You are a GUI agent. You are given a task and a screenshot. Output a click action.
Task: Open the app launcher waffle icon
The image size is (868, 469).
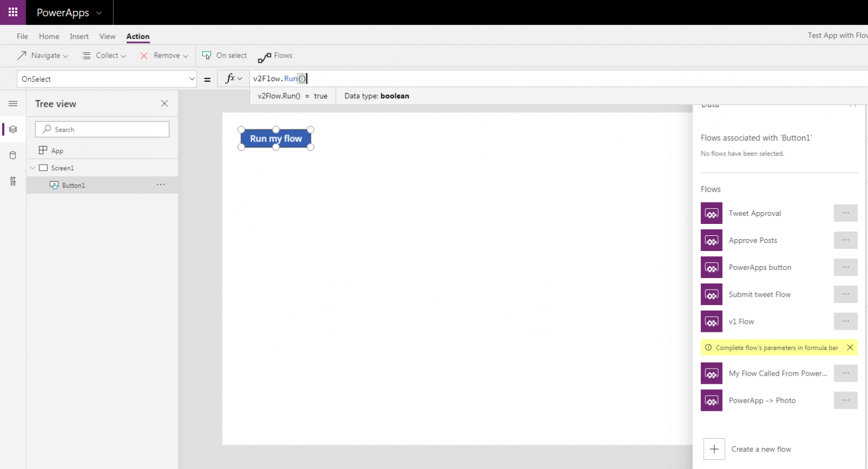pyautogui.click(x=13, y=12)
